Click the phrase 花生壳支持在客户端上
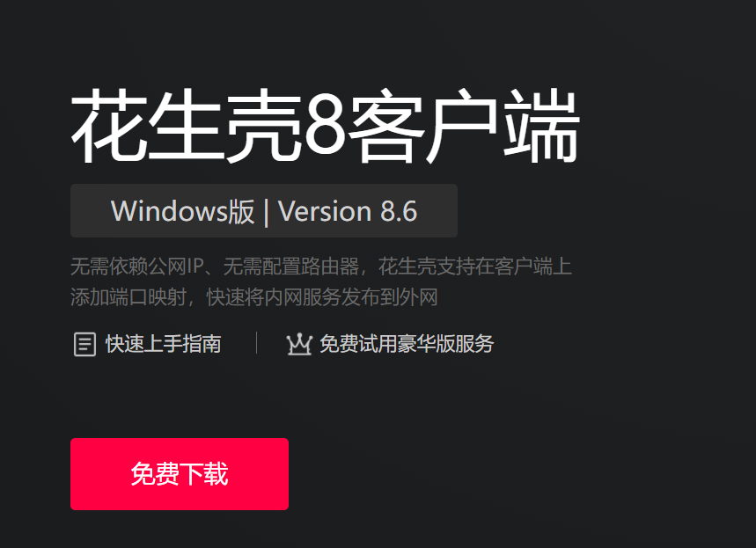Image resolution: width=756 pixels, height=548 pixels. (475, 267)
